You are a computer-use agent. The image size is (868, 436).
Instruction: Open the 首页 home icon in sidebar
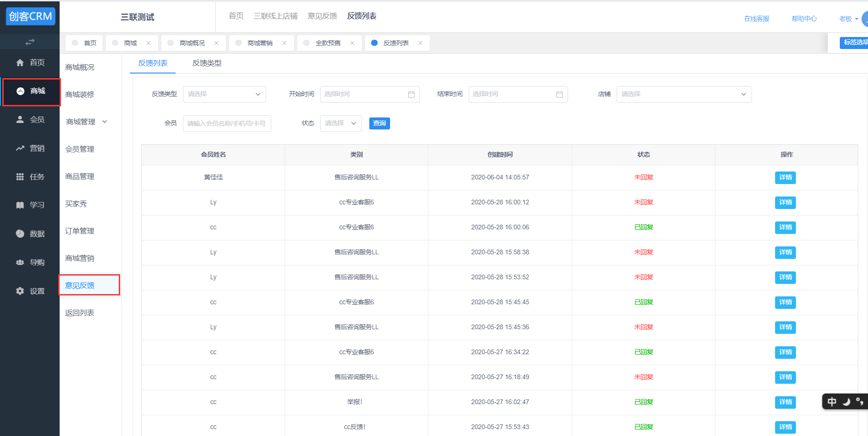tap(20, 63)
